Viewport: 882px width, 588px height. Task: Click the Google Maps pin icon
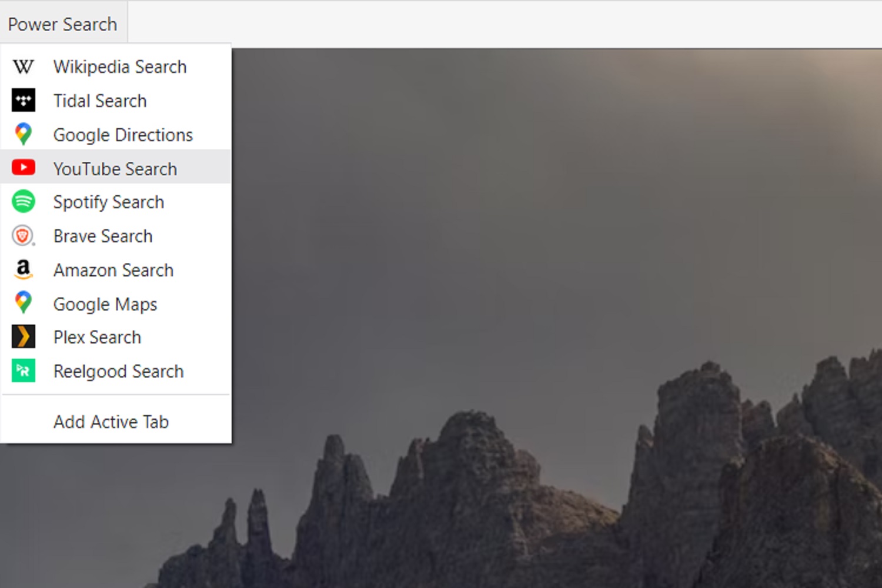point(23,303)
